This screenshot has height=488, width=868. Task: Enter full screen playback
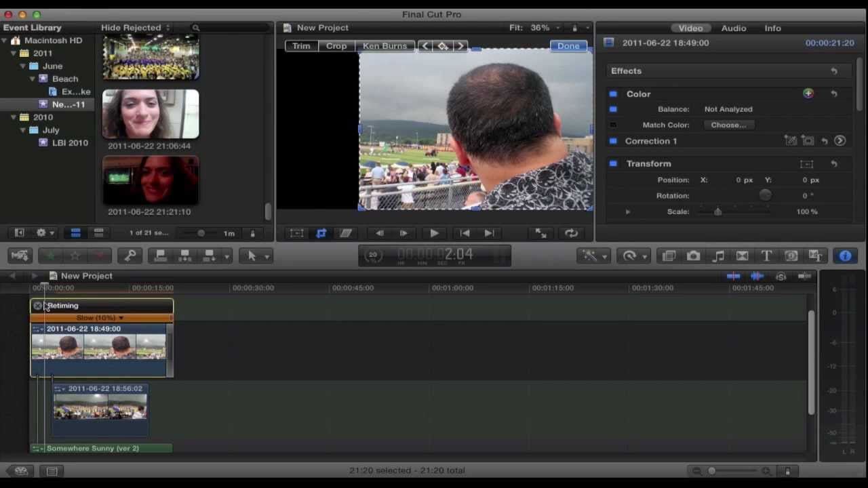point(540,233)
